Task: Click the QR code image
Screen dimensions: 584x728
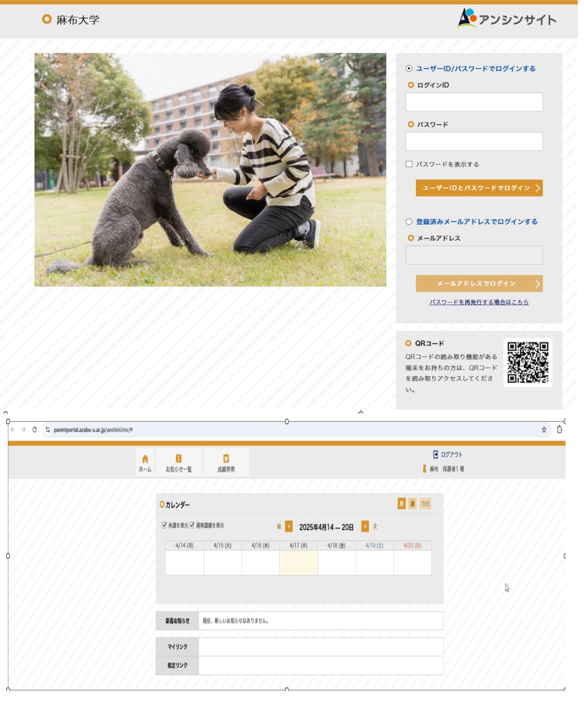Action: pos(528,363)
